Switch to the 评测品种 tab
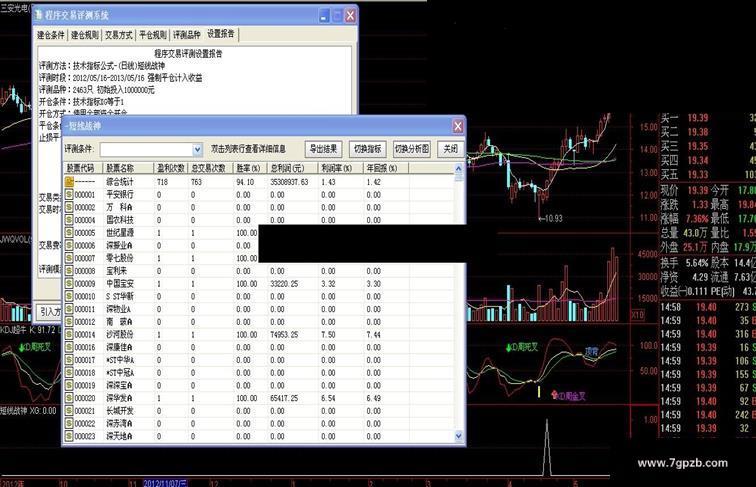Viewport: 756px width, 487px height. pos(187,35)
